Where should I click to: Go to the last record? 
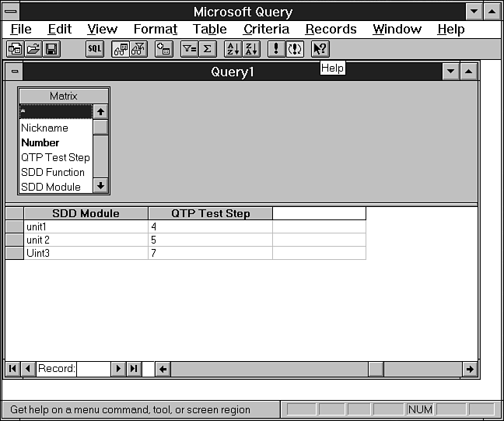point(134,369)
